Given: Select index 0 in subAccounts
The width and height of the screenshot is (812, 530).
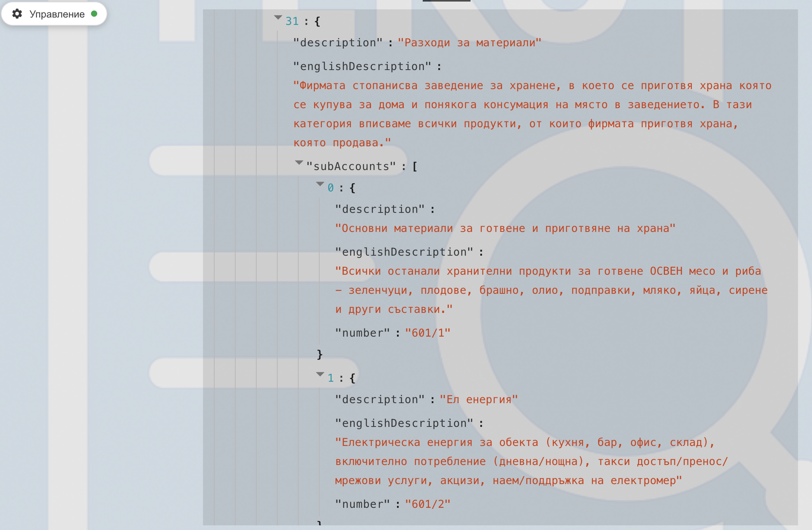Looking at the screenshot, I should (331, 188).
